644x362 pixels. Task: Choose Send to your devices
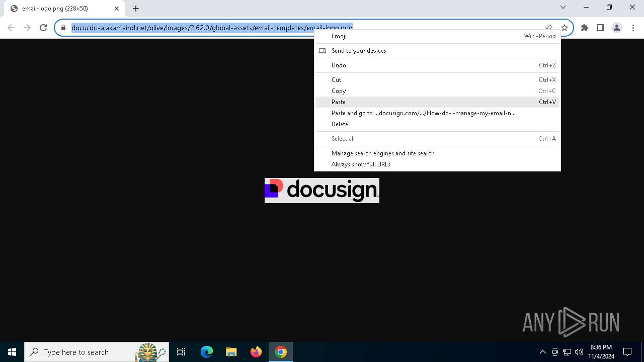(x=437, y=51)
